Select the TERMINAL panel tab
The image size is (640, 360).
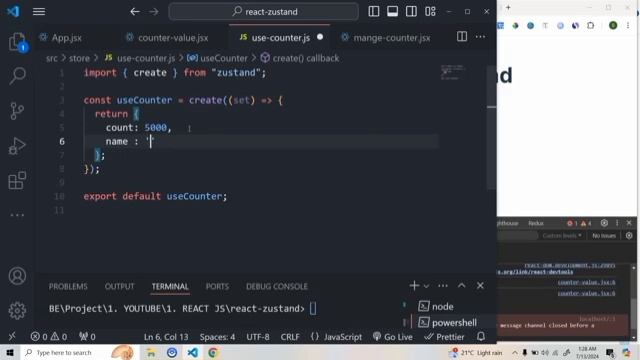170,287
